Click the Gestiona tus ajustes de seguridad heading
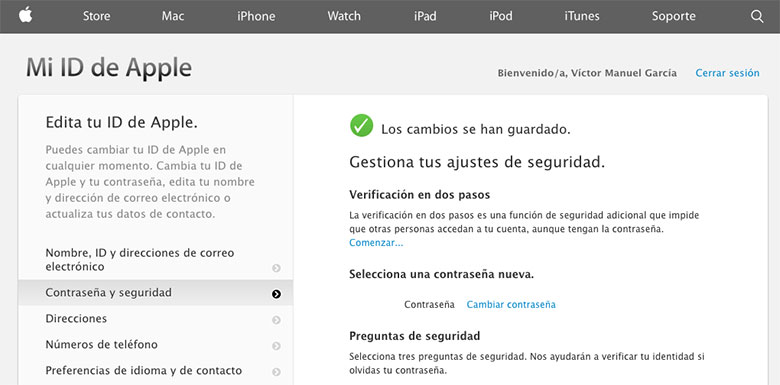Image resolution: width=780 pixels, height=385 pixels. [x=477, y=163]
